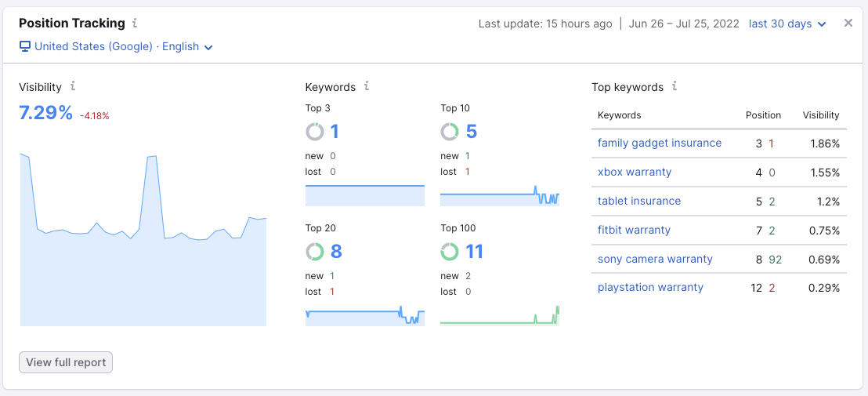Open family gadget insurance keyword link
868x396 pixels.
(660, 143)
